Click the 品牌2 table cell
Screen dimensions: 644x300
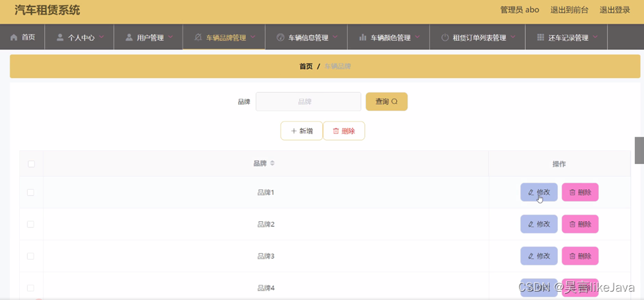coord(266,224)
